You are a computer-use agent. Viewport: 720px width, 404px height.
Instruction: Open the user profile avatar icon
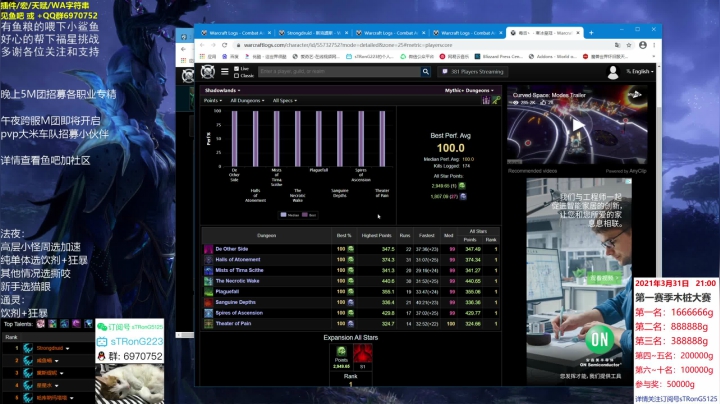click(613, 72)
